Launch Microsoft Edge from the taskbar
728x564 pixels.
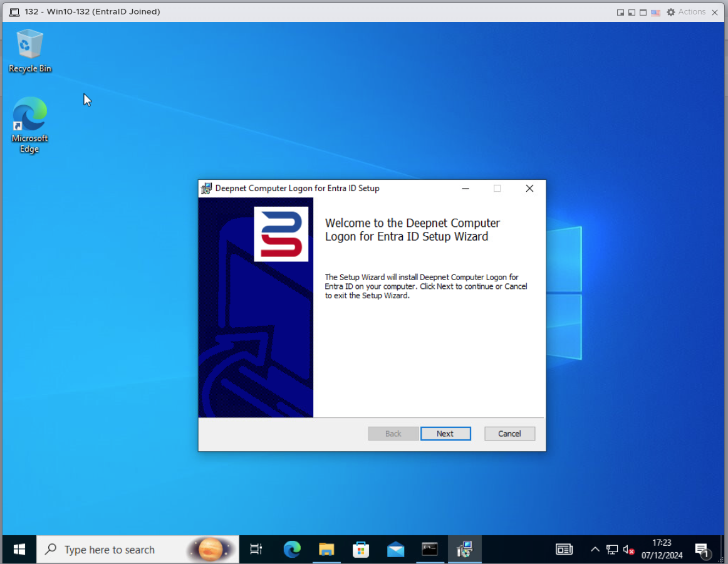[x=292, y=550]
